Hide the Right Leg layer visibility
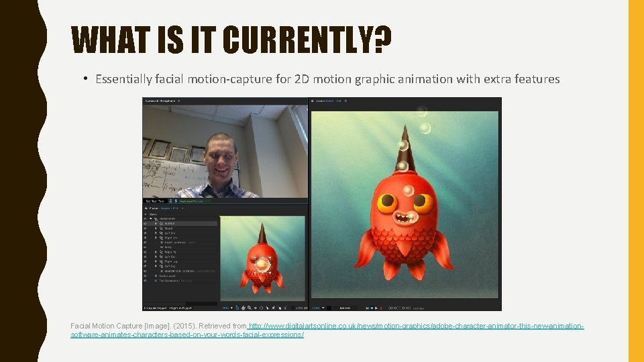644x362 pixels. (145, 261)
